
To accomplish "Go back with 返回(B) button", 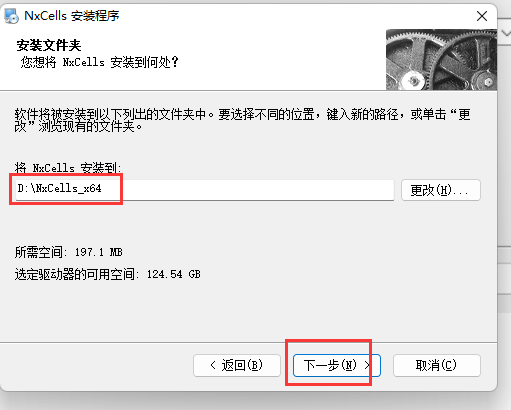I will (237, 365).
